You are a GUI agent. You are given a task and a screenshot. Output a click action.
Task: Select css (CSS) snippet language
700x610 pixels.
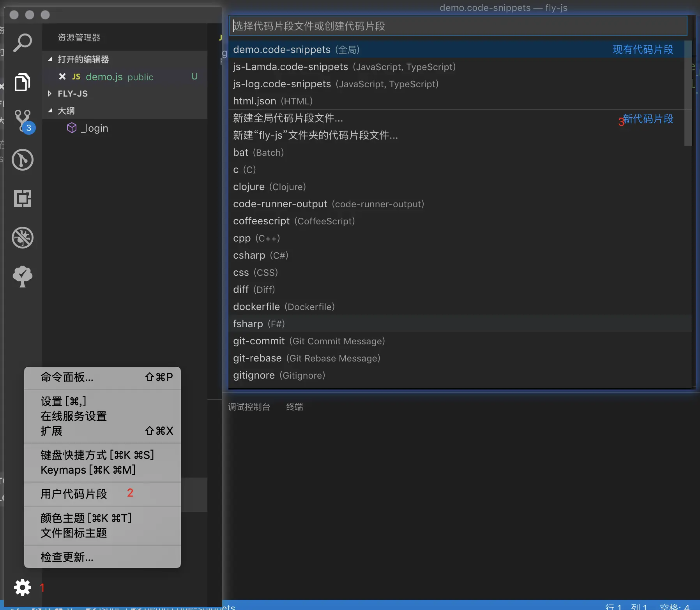456,272
